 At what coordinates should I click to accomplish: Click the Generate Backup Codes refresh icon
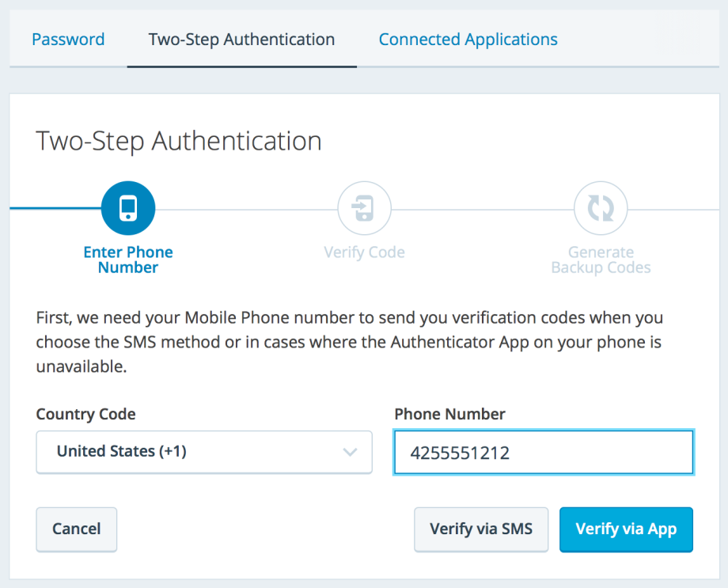pos(601,209)
